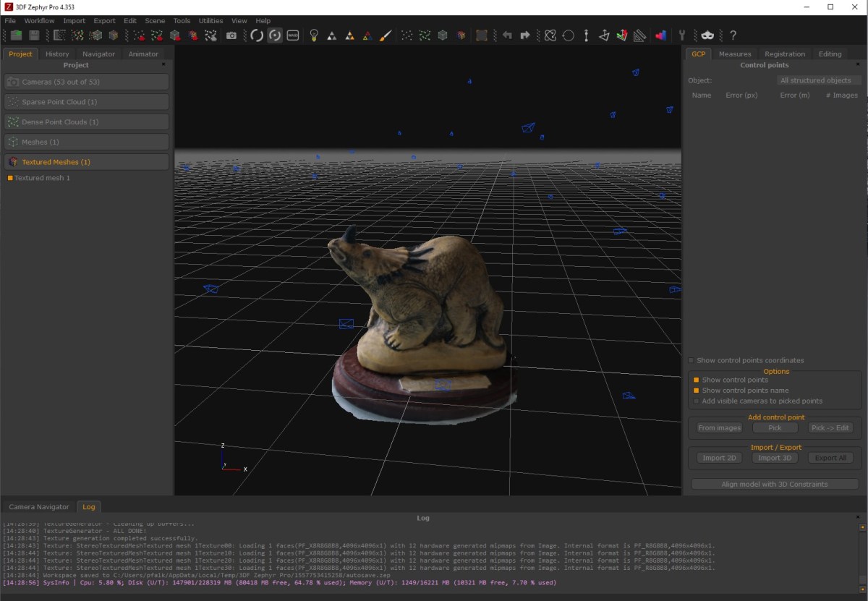
Task: Launch Masquerade with the mask icon
Action: [707, 35]
